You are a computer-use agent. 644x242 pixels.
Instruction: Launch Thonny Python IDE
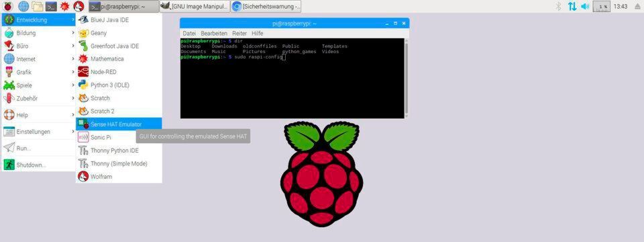(119, 151)
